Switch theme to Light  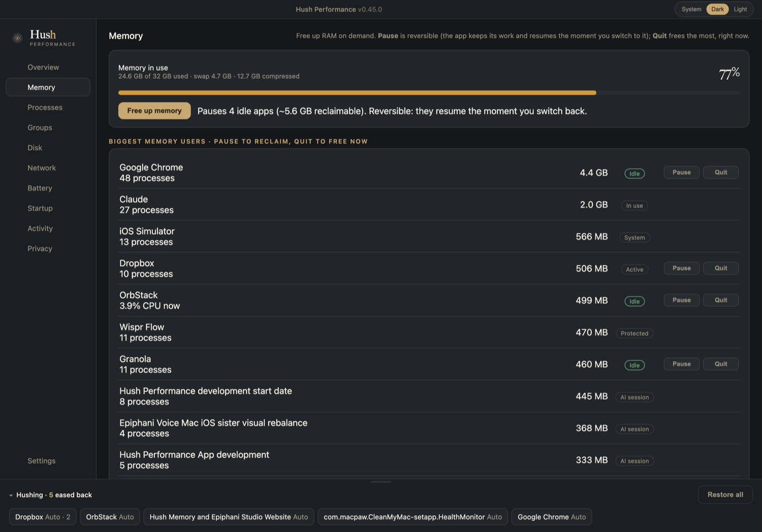tap(740, 9)
